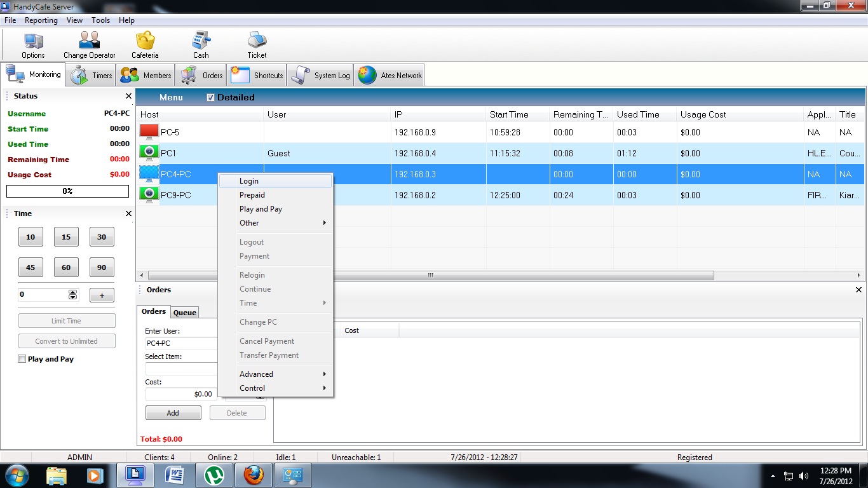The image size is (868, 488).
Task: Click the 10 minutes time button
Action: coord(31,237)
